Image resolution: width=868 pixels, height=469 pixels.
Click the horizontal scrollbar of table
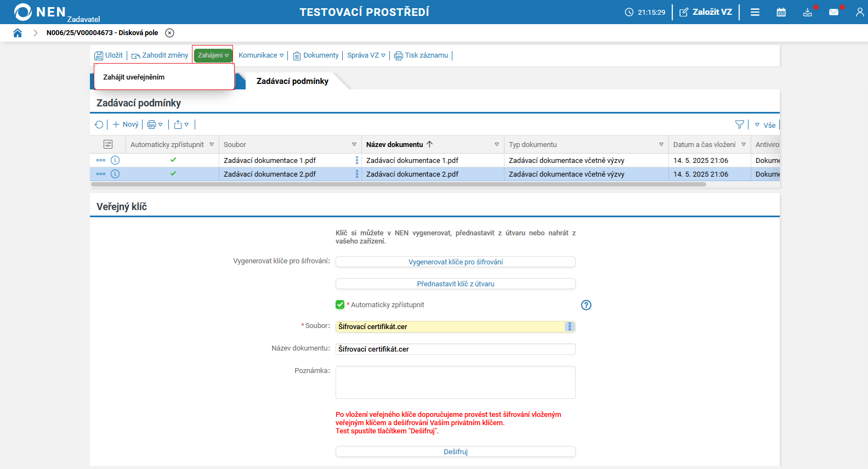(x=399, y=184)
